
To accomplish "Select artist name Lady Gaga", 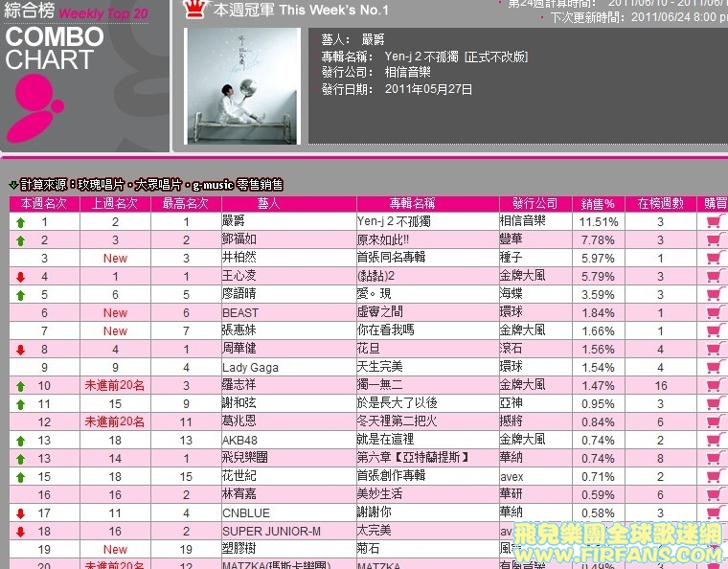I will point(250,368).
